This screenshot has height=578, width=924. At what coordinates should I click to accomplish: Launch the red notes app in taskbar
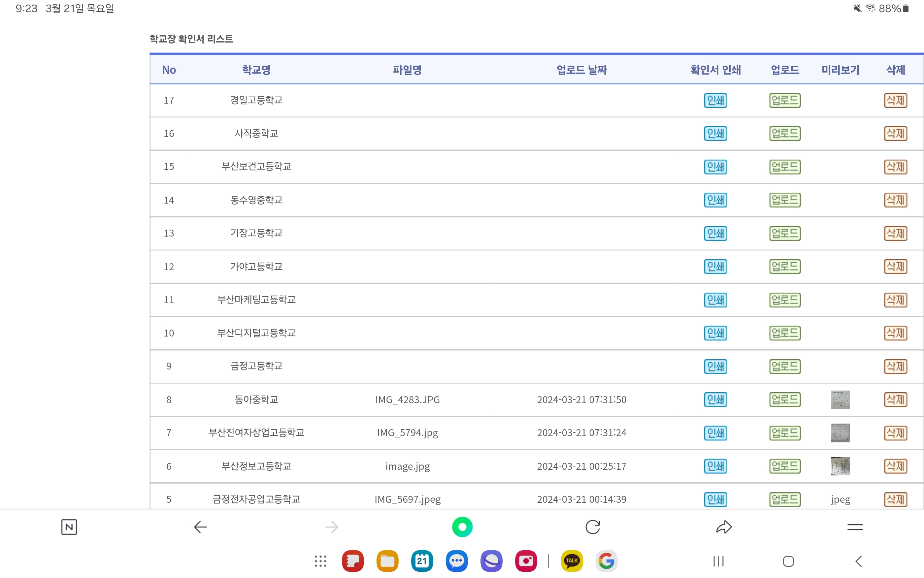click(353, 561)
